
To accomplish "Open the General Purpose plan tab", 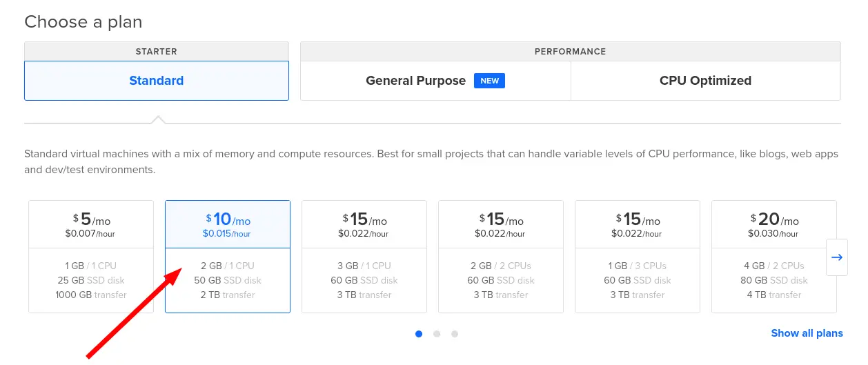I will click(x=415, y=81).
